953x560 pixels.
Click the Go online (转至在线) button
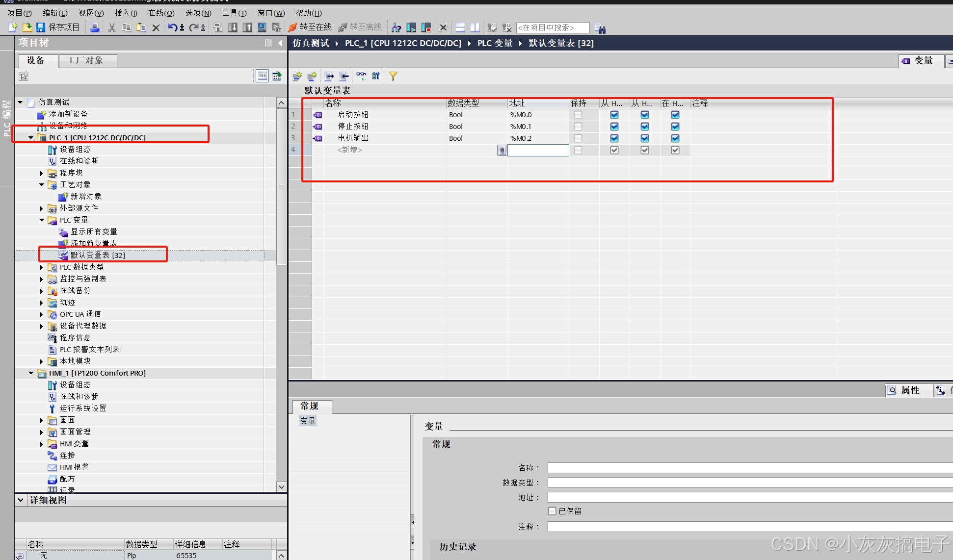point(310,27)
